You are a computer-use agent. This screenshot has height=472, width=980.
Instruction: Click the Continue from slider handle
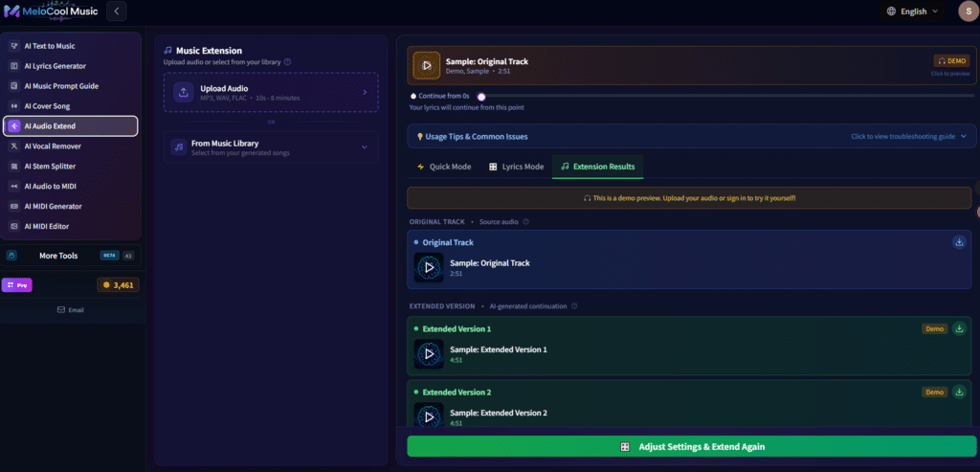click(x=481, y=96)
